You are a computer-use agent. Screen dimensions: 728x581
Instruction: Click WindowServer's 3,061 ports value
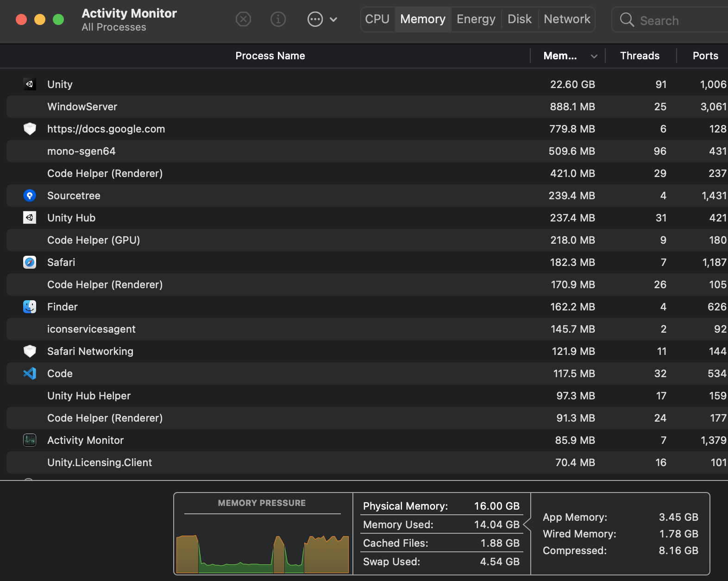(713, 107)
